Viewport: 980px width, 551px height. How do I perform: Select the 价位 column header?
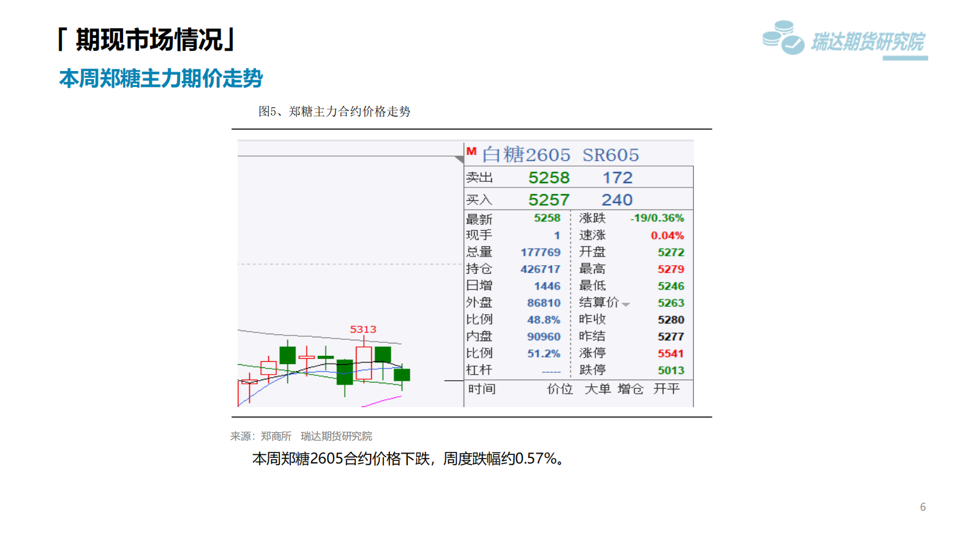click(x=559, y=389)
